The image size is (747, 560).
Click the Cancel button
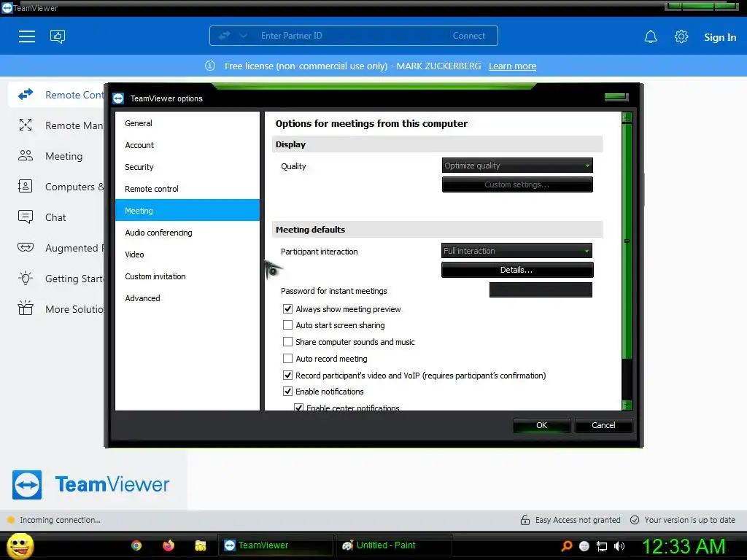pos(603,425)
